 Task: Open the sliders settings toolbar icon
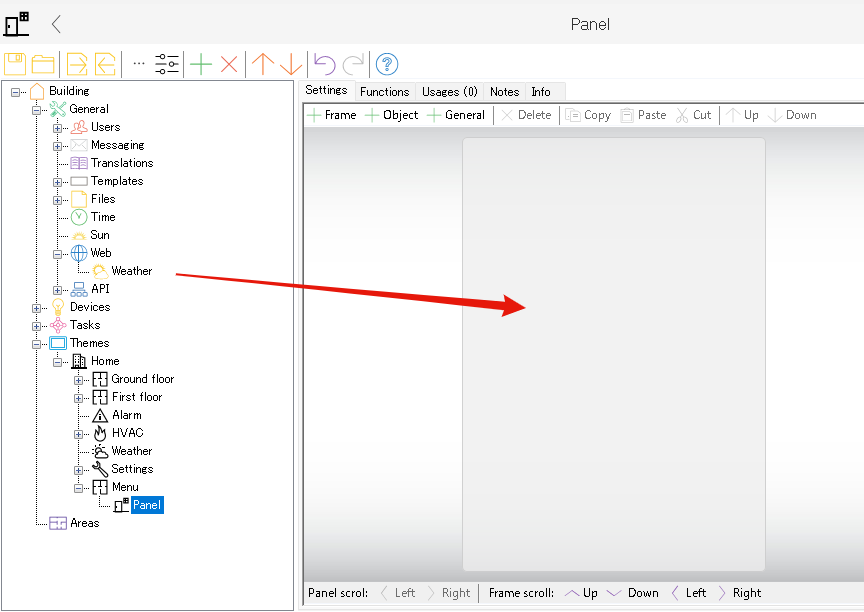(167, 64)
